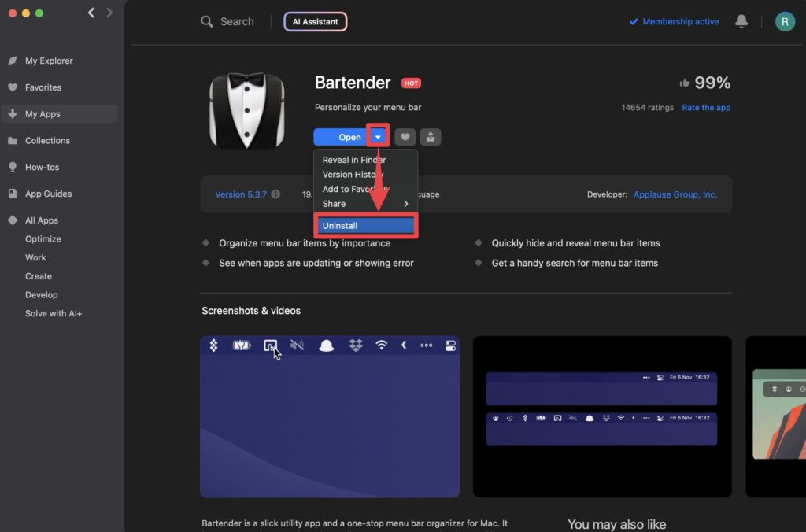Click the All Apps diamond icon

tap(13, 220)
